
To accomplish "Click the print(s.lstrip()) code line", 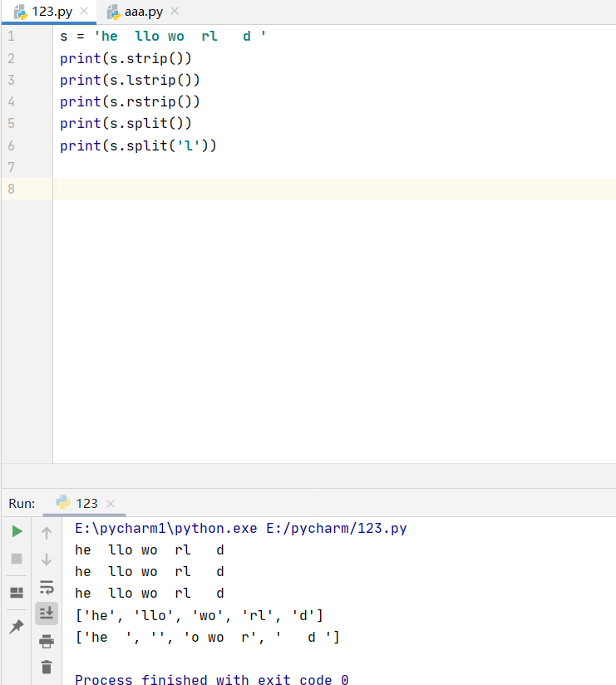I will click(x=130, y=80).
